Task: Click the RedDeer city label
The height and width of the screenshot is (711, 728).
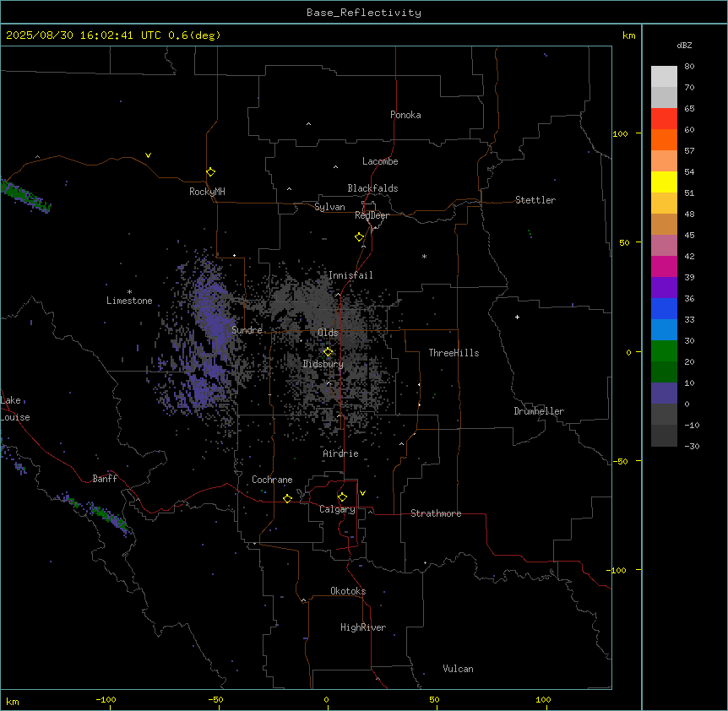Action: (x=372, y=215)
